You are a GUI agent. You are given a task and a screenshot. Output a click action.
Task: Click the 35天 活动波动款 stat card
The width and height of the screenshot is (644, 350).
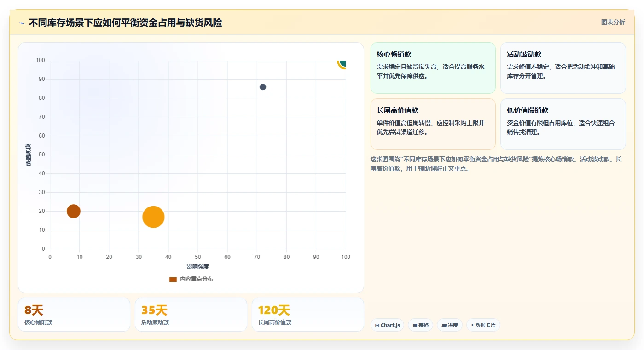click(191, 315)
